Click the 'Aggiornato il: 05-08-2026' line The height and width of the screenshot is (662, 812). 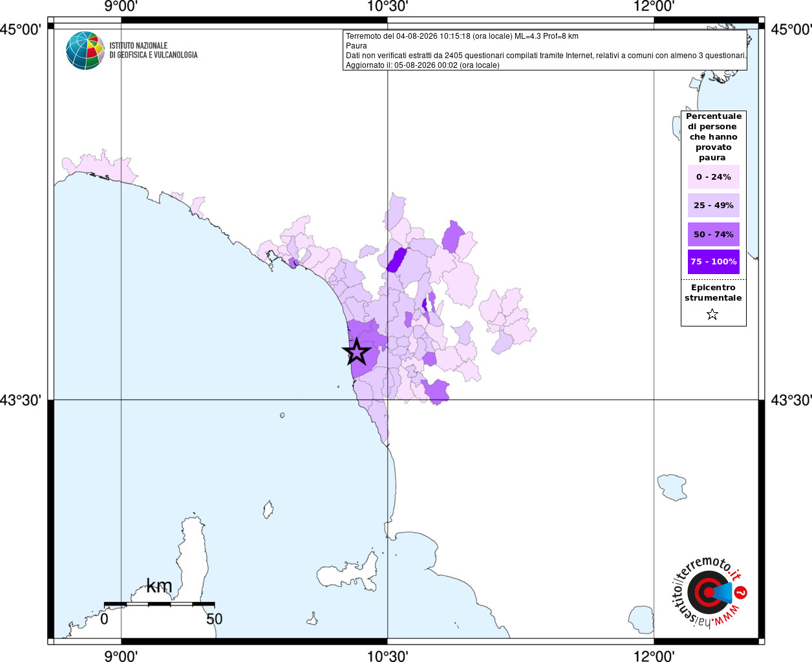422,65
